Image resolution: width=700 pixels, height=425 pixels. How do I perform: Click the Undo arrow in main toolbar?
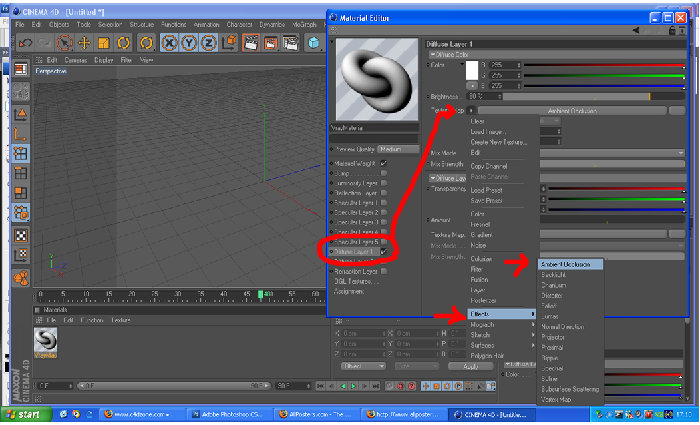(x=25, y=43)
